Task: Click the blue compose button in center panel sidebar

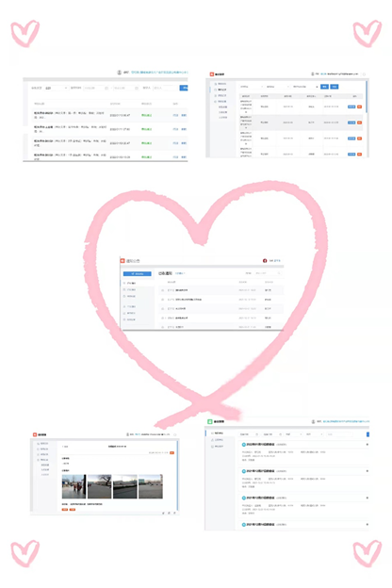Action: pyautogui.click(x=138, y=274)
